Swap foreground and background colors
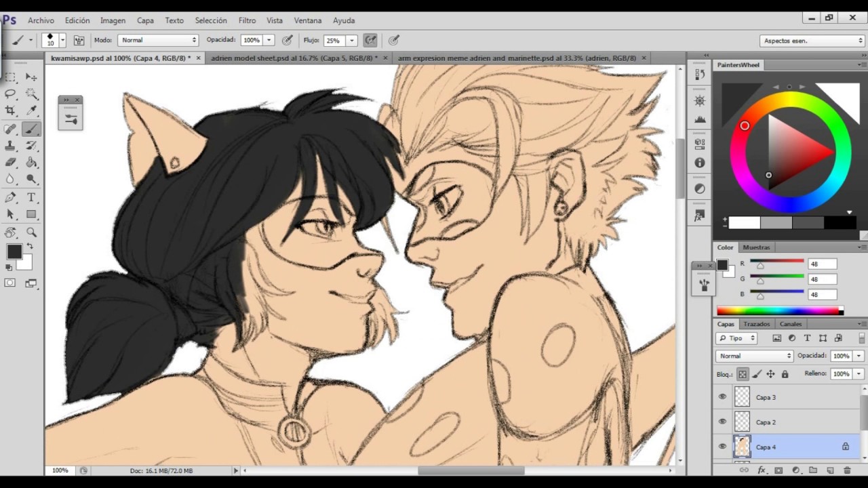Screen dimensions: 868x488 pyautogui.click(x=30, y=246)
